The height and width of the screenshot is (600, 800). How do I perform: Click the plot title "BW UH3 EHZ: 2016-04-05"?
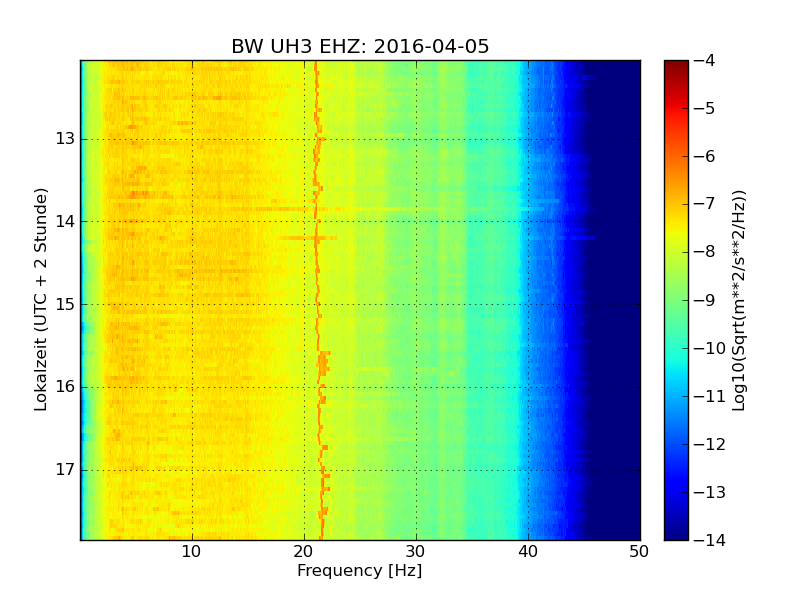(x=360, y=46)
